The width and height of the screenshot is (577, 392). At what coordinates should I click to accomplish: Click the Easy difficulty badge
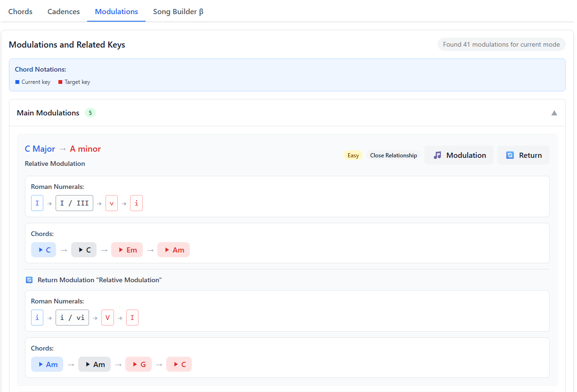point(353,155)
